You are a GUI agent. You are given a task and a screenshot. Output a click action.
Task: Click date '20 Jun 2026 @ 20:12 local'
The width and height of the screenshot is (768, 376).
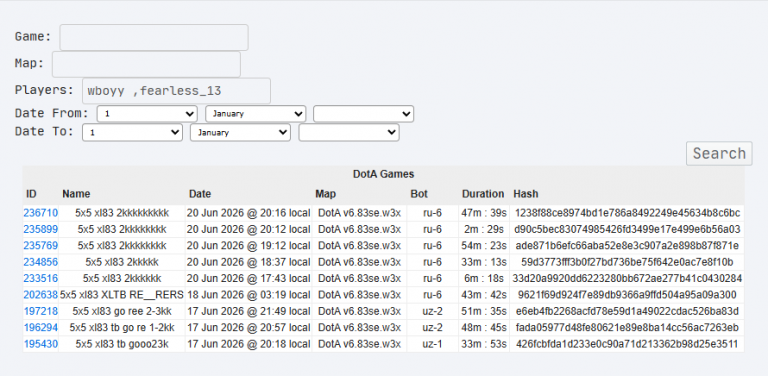[248, 229]
